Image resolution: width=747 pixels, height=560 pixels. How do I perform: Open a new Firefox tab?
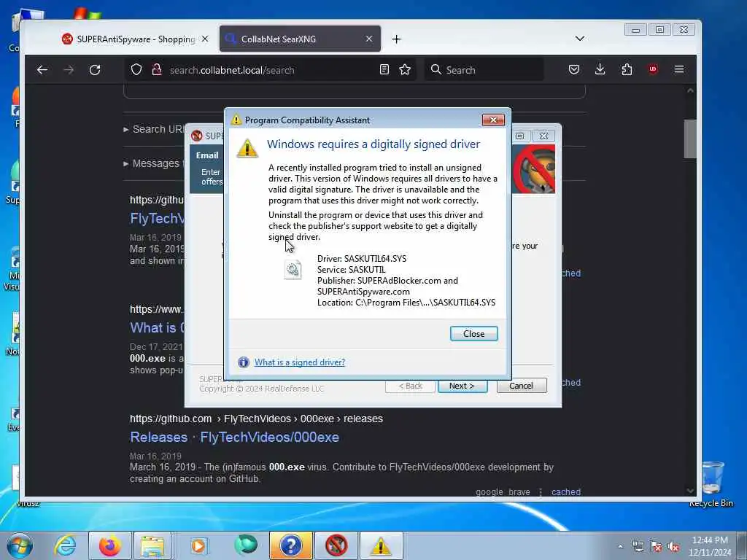[x=396, y=39]
